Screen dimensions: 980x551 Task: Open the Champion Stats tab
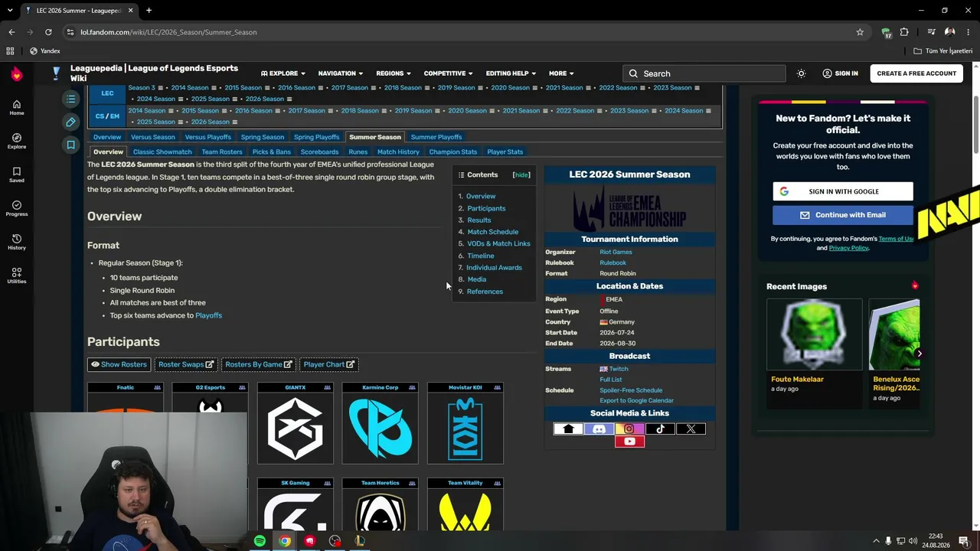[x=452, y=152]
